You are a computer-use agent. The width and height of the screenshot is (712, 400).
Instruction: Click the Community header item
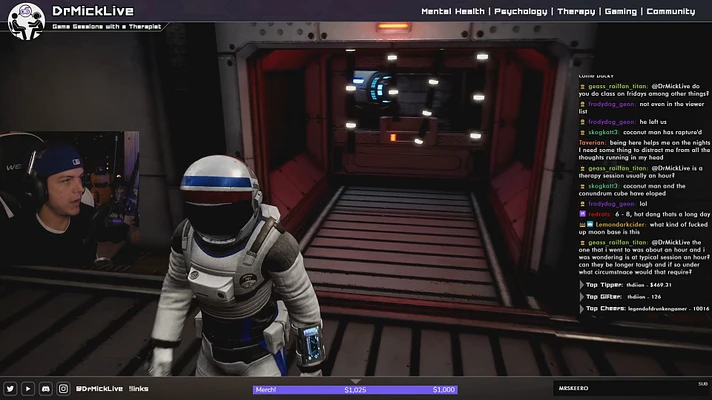pos(670,12)
